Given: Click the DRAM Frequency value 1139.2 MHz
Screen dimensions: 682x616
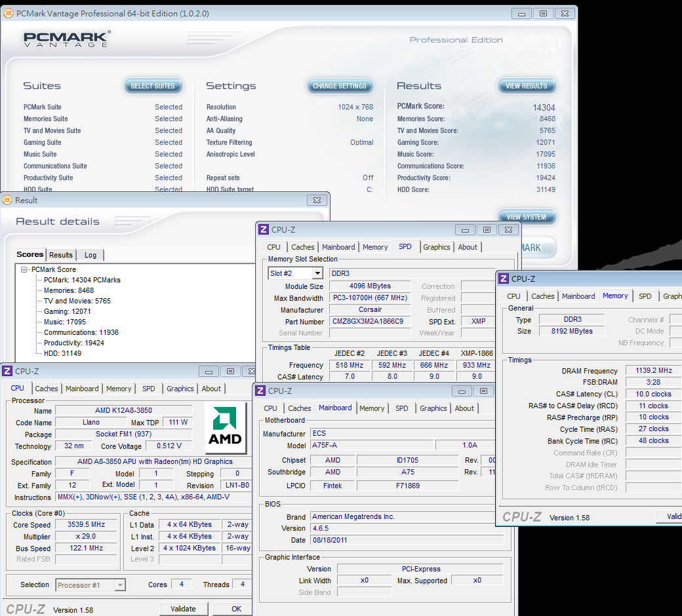Looking at the screenshot, I should 653,370.
